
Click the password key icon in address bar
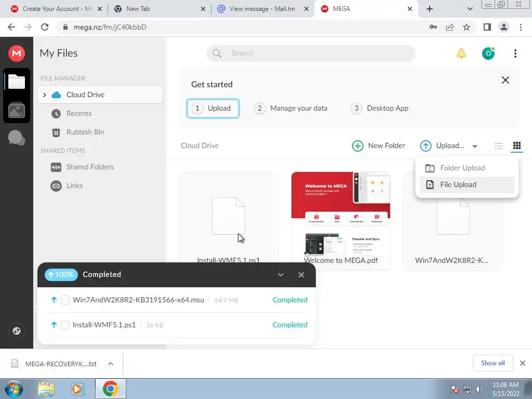pyautogui.click(x=433, y=27)
